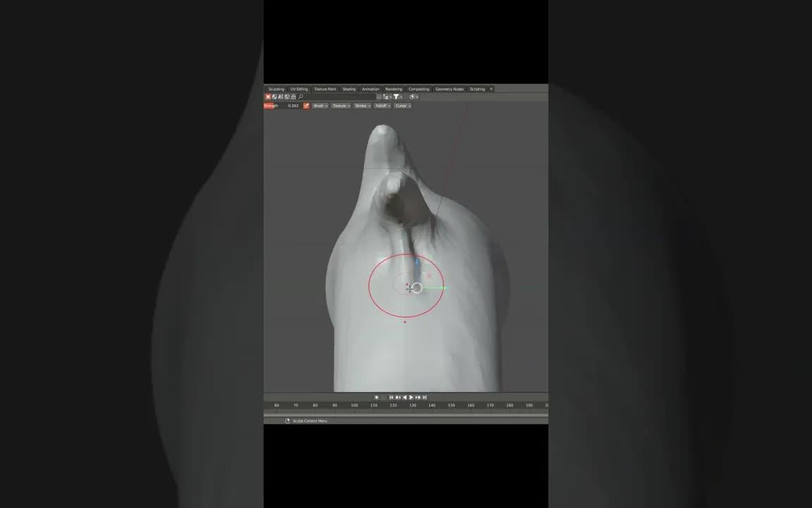Click the play reverse icon
The height and width of the screenshot is (508, 812).
405,397
